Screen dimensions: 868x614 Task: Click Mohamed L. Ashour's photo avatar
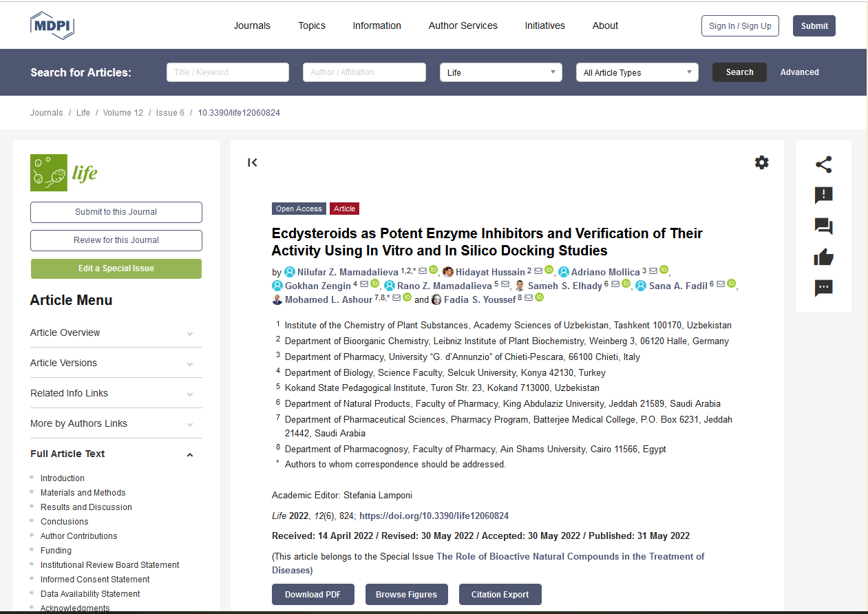277,299
